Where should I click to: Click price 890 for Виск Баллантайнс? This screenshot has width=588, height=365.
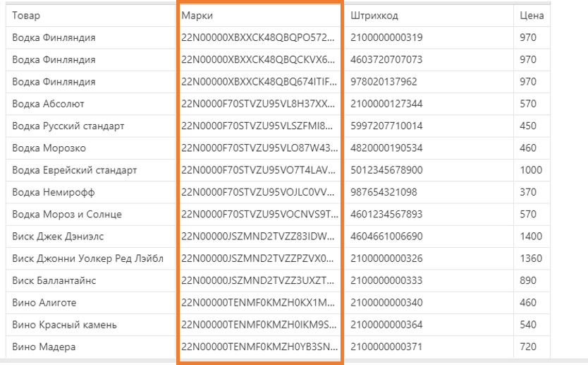(x=528, y=280)
